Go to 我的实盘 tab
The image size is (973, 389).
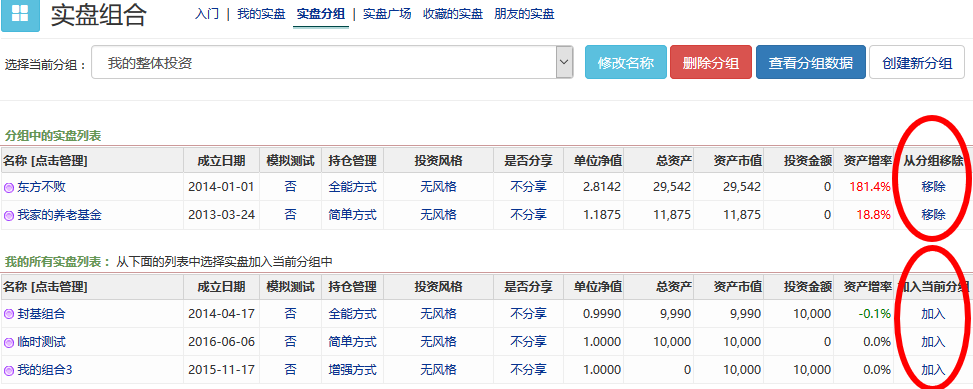point(261,14)
